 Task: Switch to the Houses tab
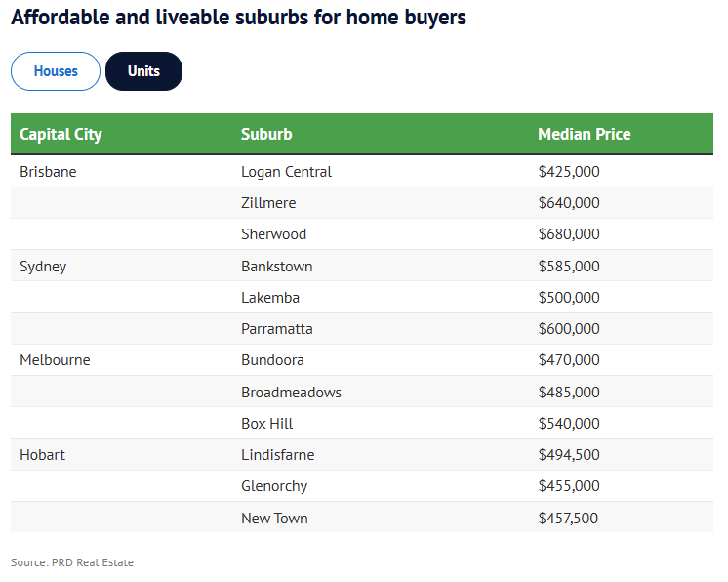[x=56, y=71]
